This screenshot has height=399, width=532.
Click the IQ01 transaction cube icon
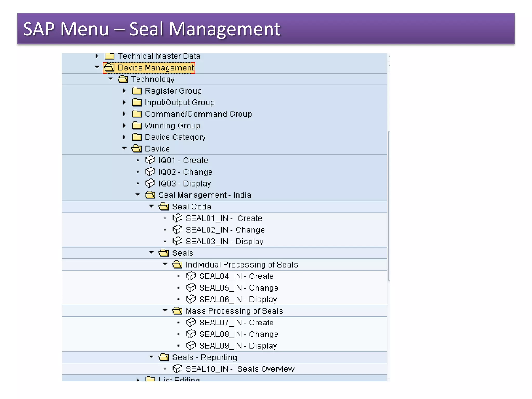click(150, 160)
